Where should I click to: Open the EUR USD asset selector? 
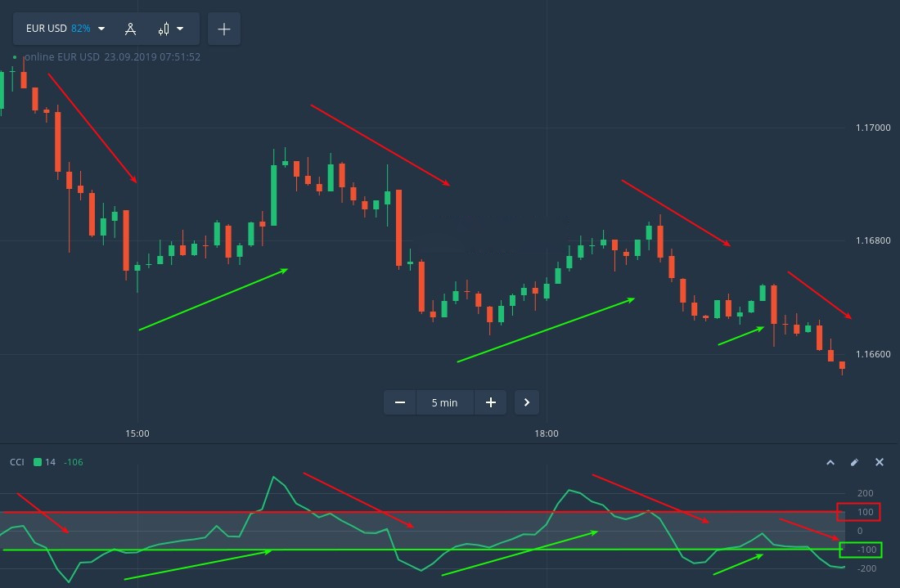65,29
